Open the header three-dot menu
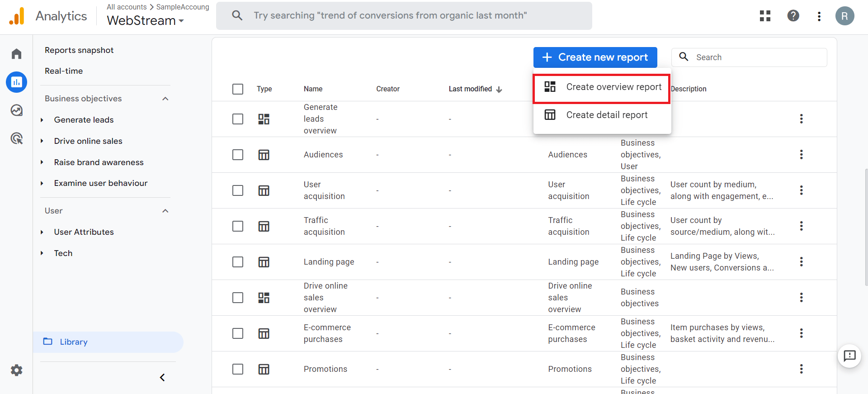868x394 pixels. click(x=819, y=16)
